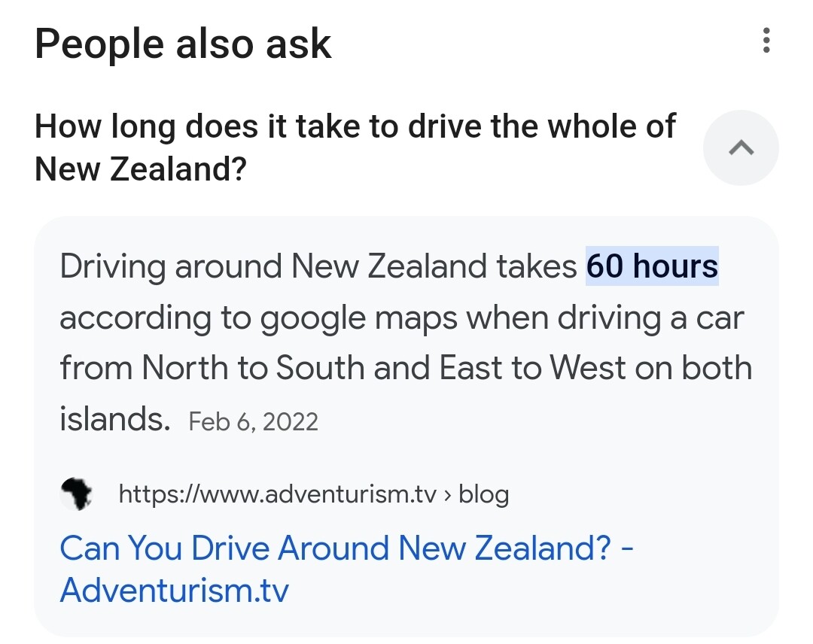Click 'New Zealand?' on the question's second line
The width and height of the screenshot is (813, 644).
(x=141, y=169)
